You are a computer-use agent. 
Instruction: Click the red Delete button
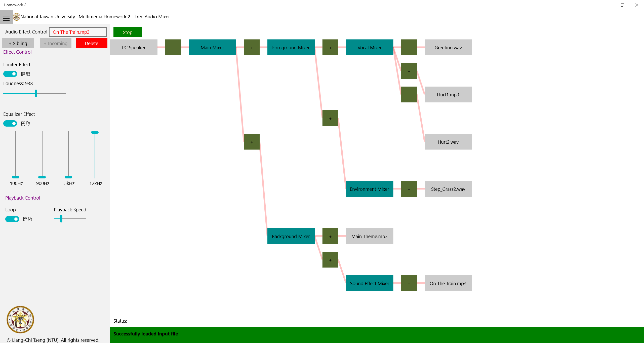point(92,43)
